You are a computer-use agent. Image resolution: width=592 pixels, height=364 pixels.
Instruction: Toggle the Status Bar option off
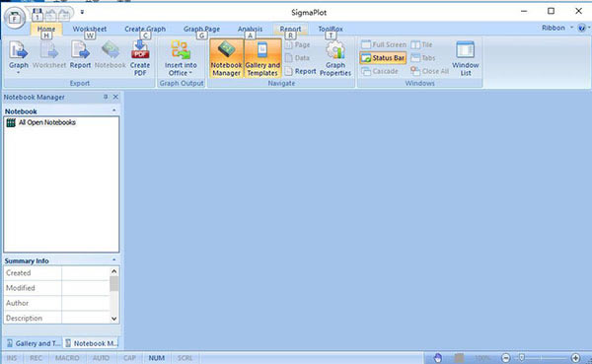coord(383,58)
